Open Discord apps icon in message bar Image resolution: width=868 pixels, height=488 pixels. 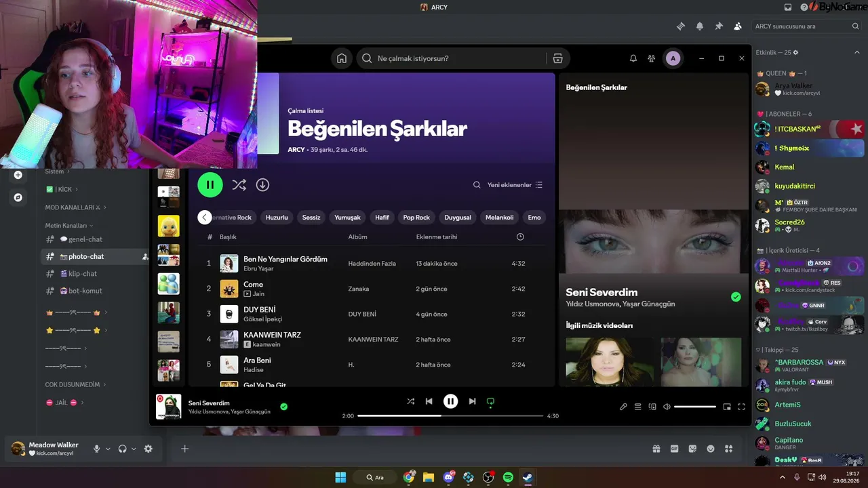click(728, 449)
